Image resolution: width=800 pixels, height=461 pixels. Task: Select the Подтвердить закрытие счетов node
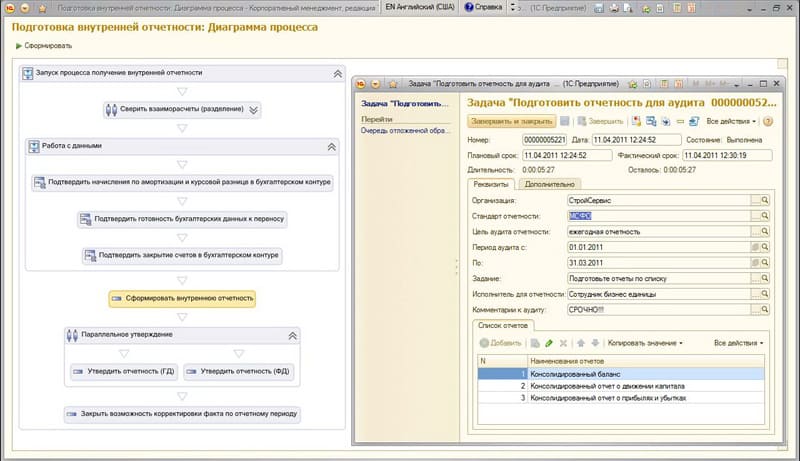[x=182, y=255]
